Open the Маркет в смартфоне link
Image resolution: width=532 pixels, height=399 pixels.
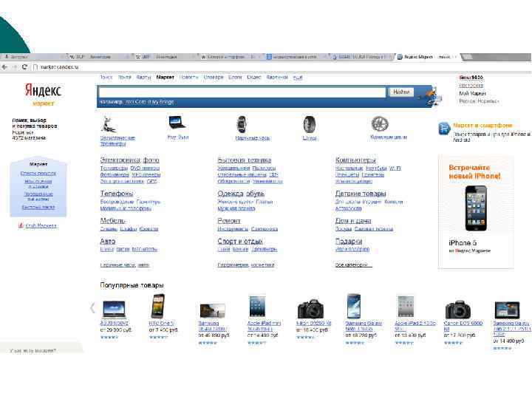[482, 126]
